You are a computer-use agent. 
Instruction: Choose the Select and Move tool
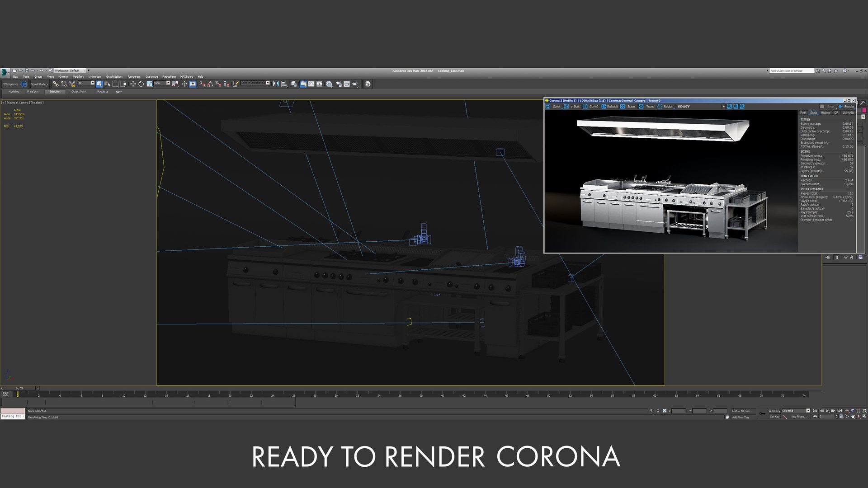[133, 84]
